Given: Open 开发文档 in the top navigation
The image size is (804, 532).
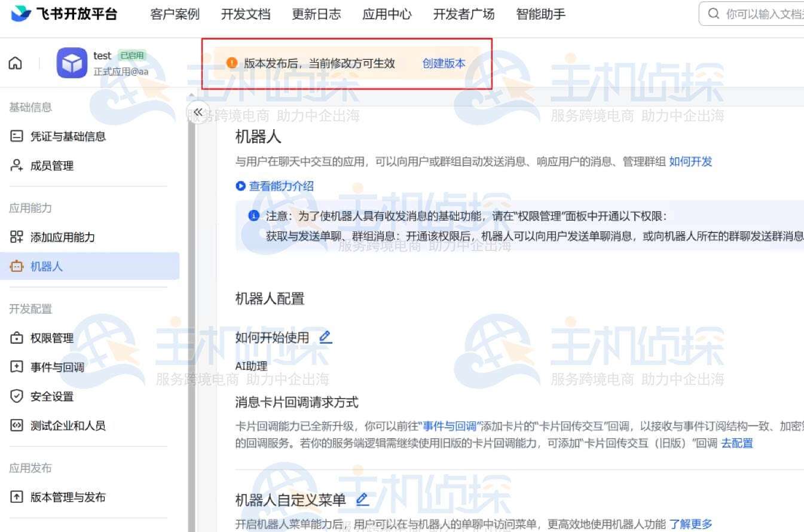Looking at the screenshot, I should coord(246,14).
